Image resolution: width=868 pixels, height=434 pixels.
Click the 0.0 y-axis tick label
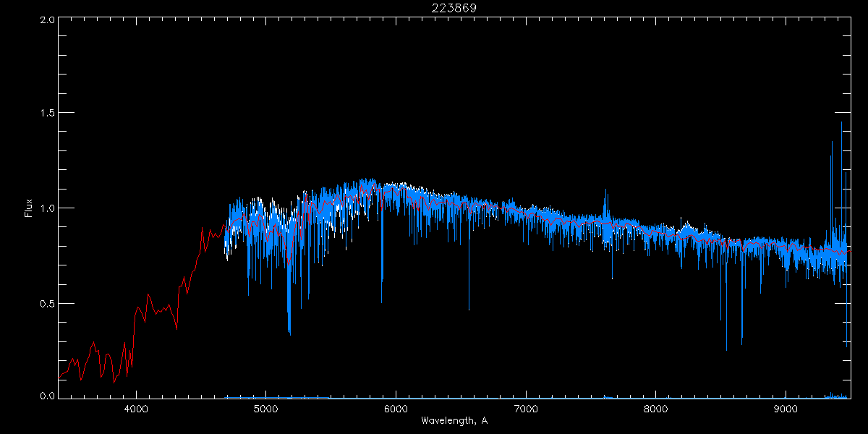click(x=47, y=396)
